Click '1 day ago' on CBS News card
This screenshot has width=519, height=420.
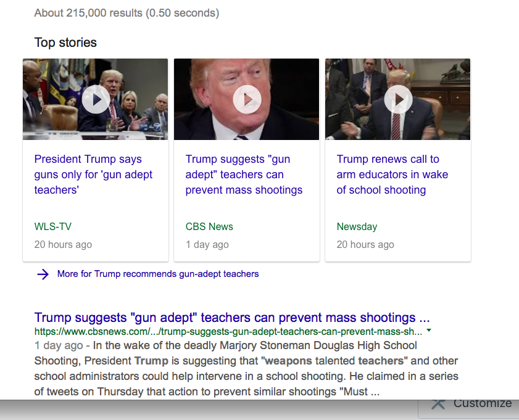[x=207, y=245]
